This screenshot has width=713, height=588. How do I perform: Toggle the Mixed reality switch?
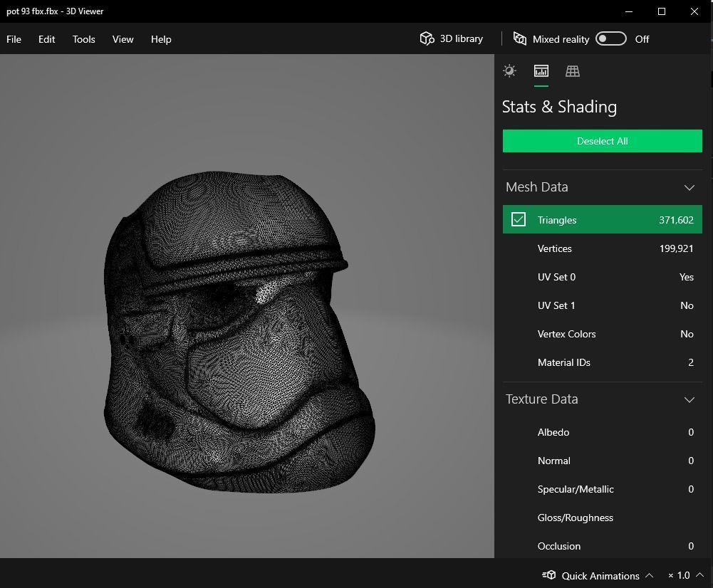pyautogui.click(x=610, y=38)
